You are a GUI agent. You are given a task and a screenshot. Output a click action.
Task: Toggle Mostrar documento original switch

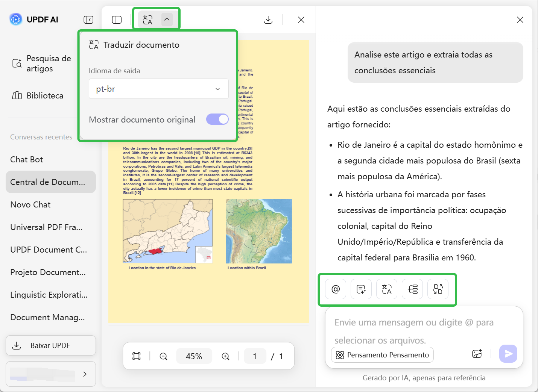[x=217, y=120]
